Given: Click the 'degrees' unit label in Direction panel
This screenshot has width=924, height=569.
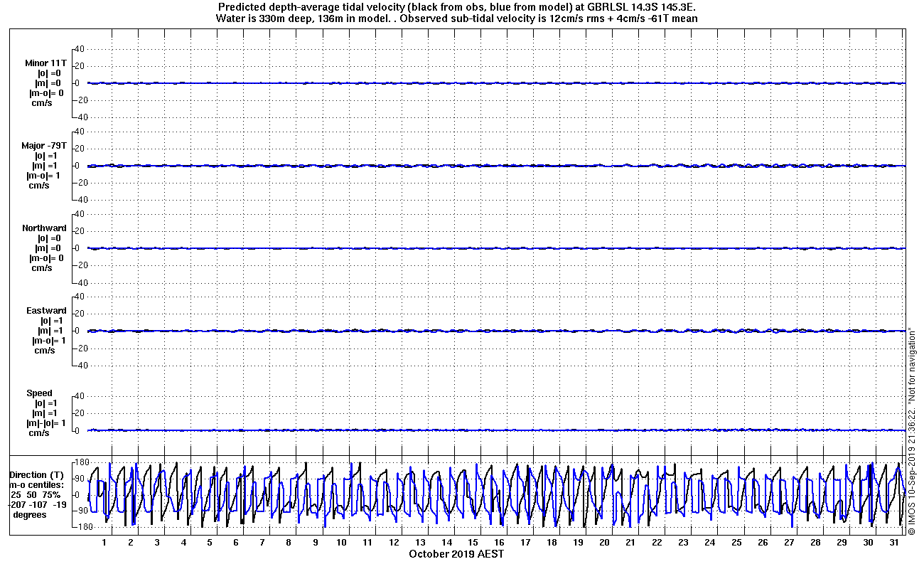Looking at the screenshot, I should (x=29, y=515).
